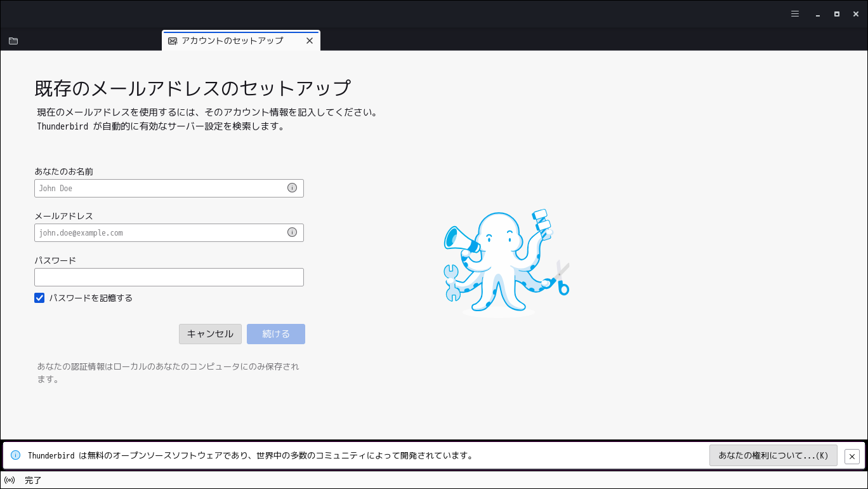Focus the メールアドレス input field
The width and height of the screenshot is (868, 489).
click(x=169, y=232)
